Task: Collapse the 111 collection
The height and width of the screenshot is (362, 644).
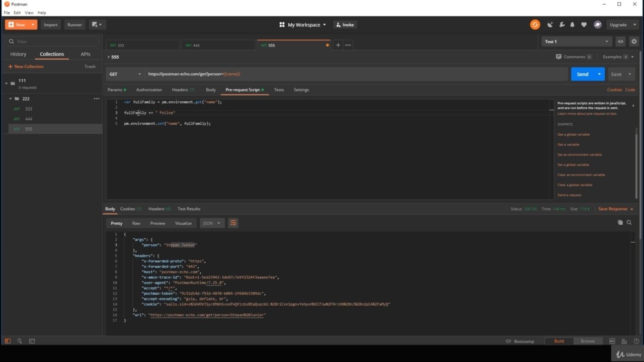Action: point(7,83)
